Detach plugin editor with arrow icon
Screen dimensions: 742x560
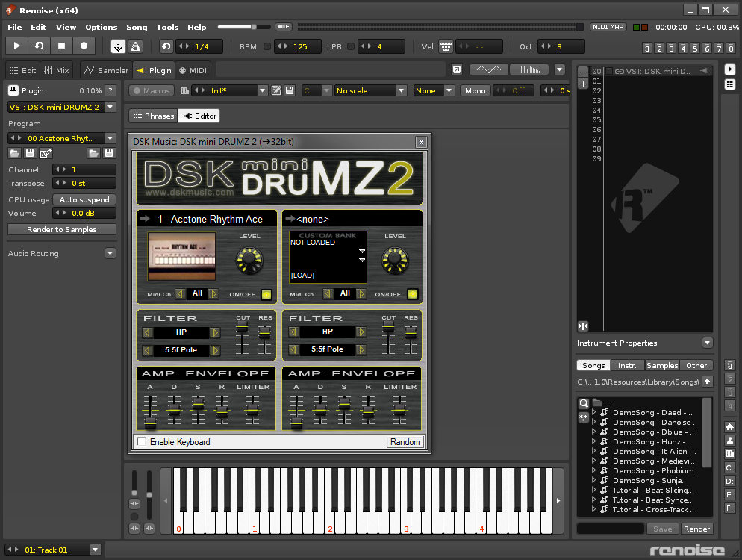(x=457, y=70)
